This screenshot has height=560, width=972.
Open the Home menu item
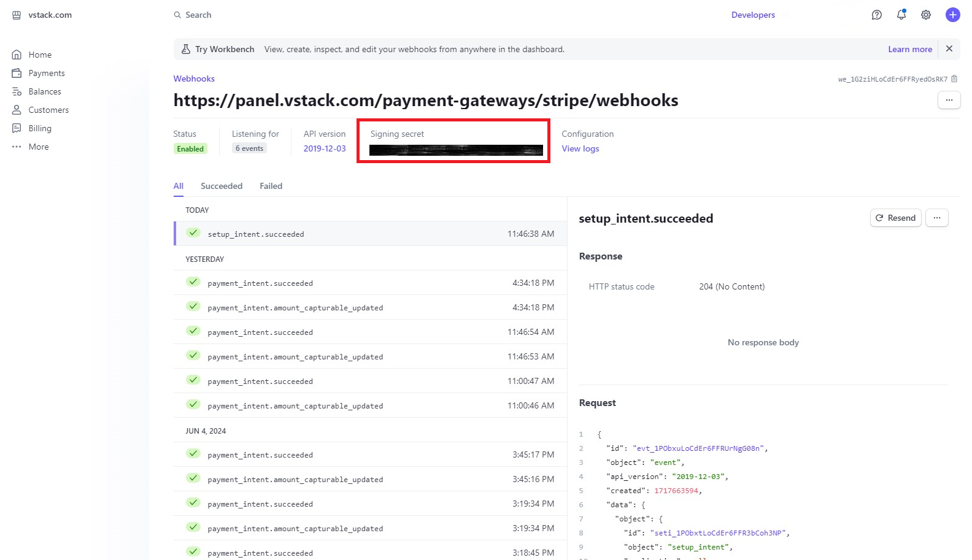tap(40, 55)
